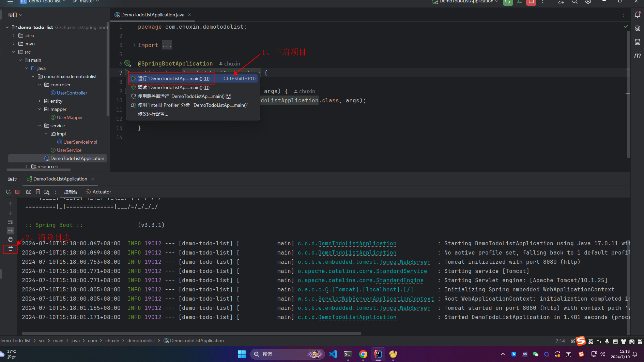
Task: Click the rerun icon in the Run panel
Action: (x=9, y=192)
